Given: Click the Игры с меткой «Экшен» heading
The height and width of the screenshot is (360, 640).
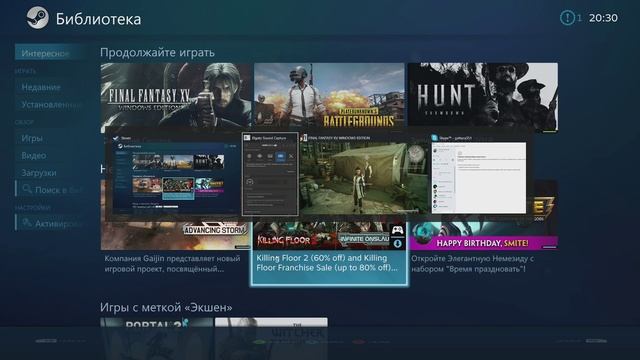Looking at the screenshot, I should tap(166, 307).
